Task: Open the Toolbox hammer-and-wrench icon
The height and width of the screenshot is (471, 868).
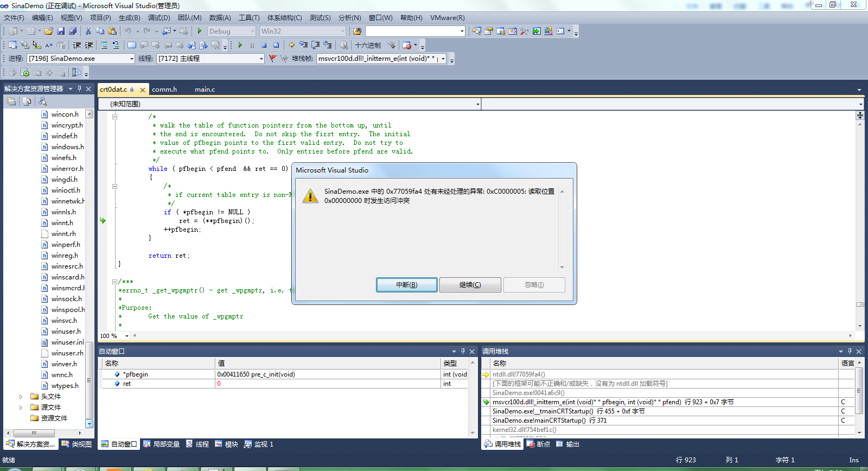Action: (525, 31)
